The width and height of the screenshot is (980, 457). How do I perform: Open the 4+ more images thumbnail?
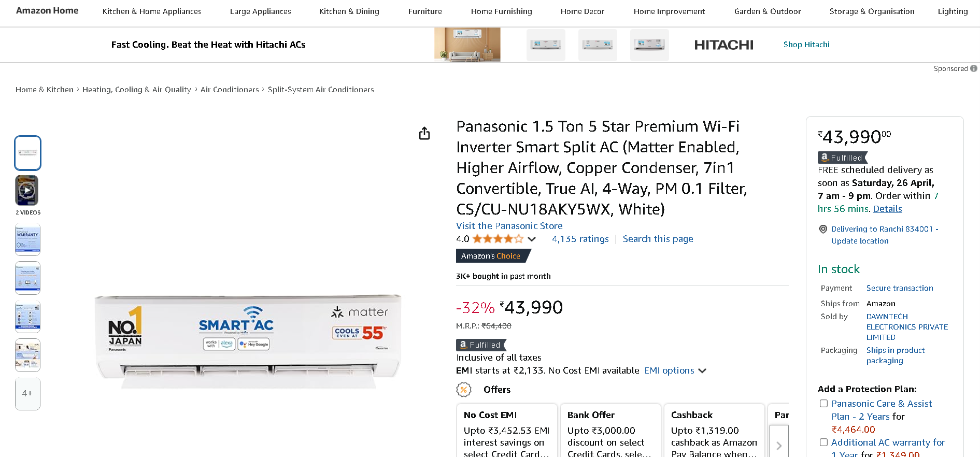pyautogui.click(x=27, y=394)
